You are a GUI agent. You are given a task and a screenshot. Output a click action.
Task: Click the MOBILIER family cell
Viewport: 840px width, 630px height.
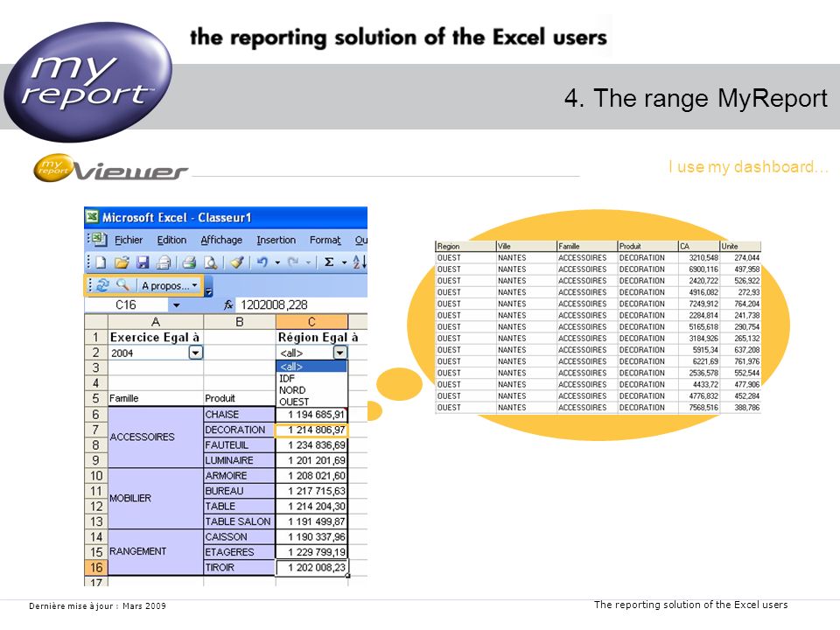click(x=156, y=498)
